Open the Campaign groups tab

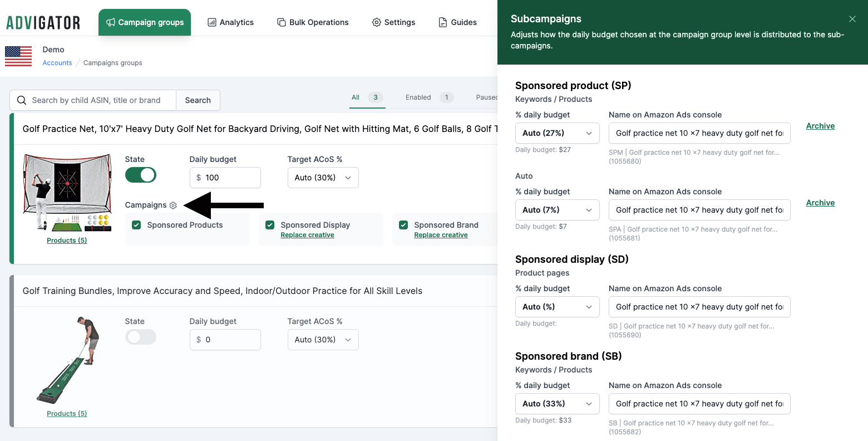(145, 22)
